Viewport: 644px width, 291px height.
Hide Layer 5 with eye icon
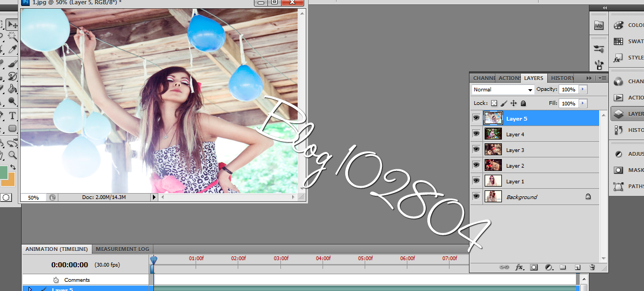(477, 118)
